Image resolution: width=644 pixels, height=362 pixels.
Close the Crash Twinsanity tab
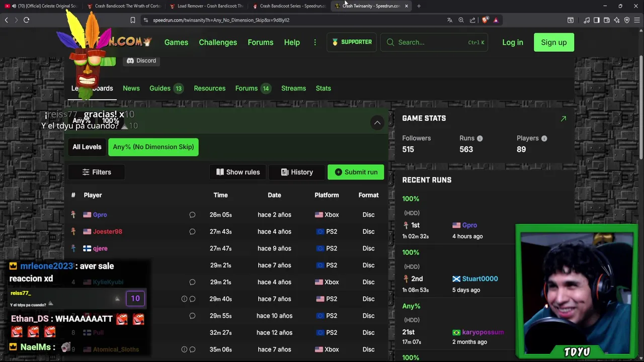pyautogui.click(x=406, y=6)
